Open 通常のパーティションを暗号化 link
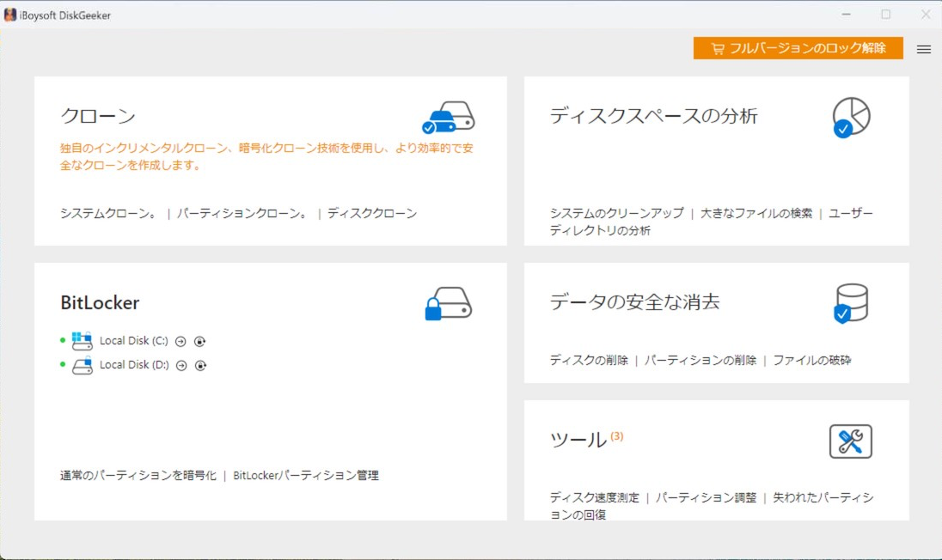Screen dimensions: 942x560 [x=138, y=475]
